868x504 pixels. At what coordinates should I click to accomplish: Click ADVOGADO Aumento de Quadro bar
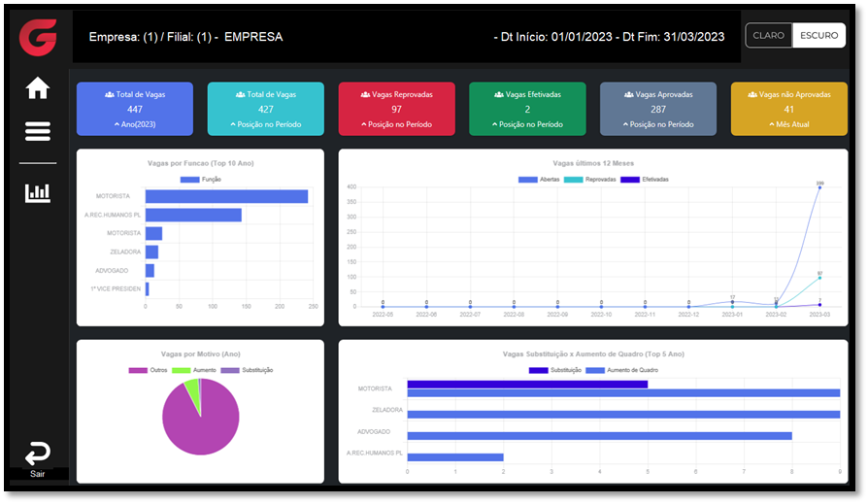(599, 436)
